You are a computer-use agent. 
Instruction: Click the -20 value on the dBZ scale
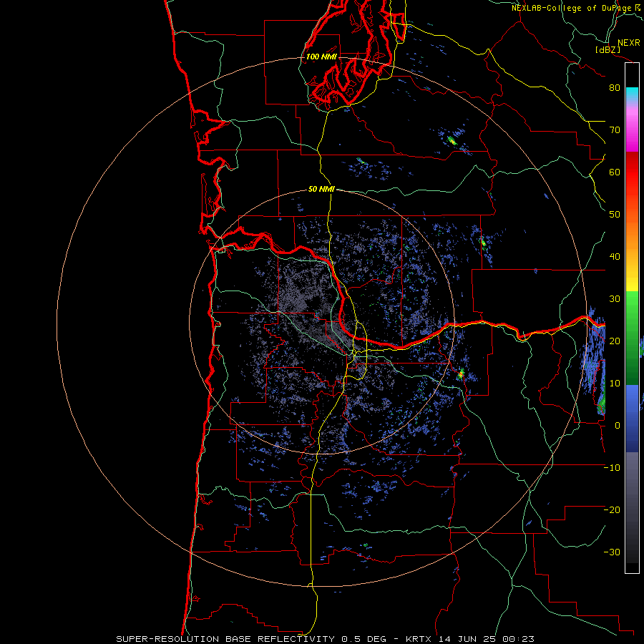pos(612,510)
